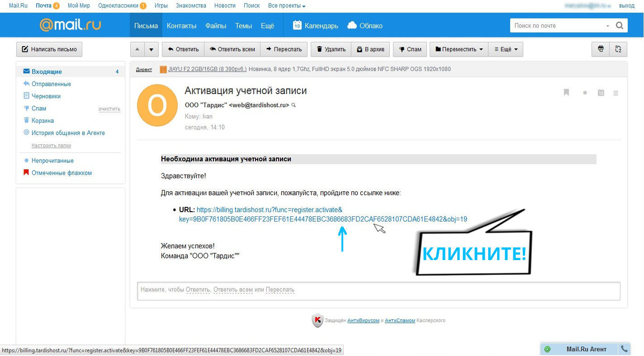This screenshot has height=356, width=644.
Task: Click the orange sender avatar
Action: [x=158, y=106]
